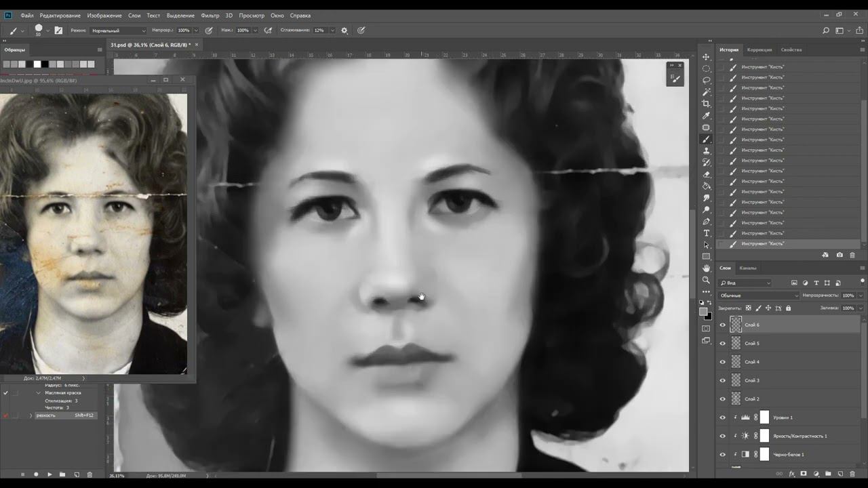Open the layer styles fx menu
The width and height of the screenshot is (868, 488).
coord(791,474)
